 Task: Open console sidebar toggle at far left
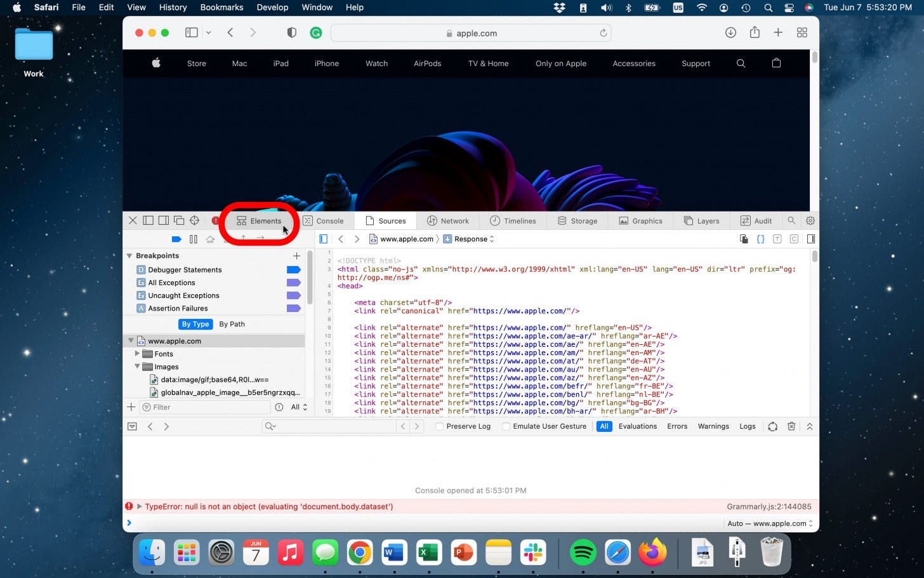pos(132,426)
